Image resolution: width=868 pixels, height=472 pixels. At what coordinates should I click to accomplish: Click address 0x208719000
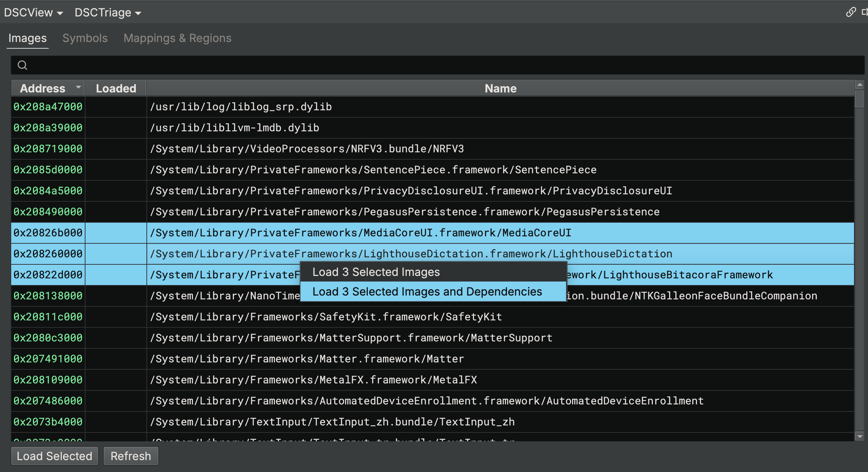click(x=48, y=149)
